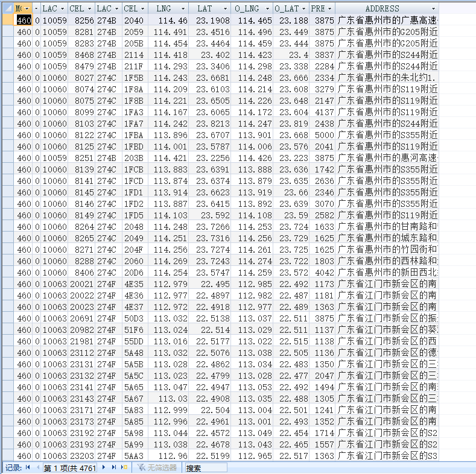This screenshot has height=474, width=476.
Task: Click address cell 广东省惠州市的朱北约1.
Action: [387, 78]
